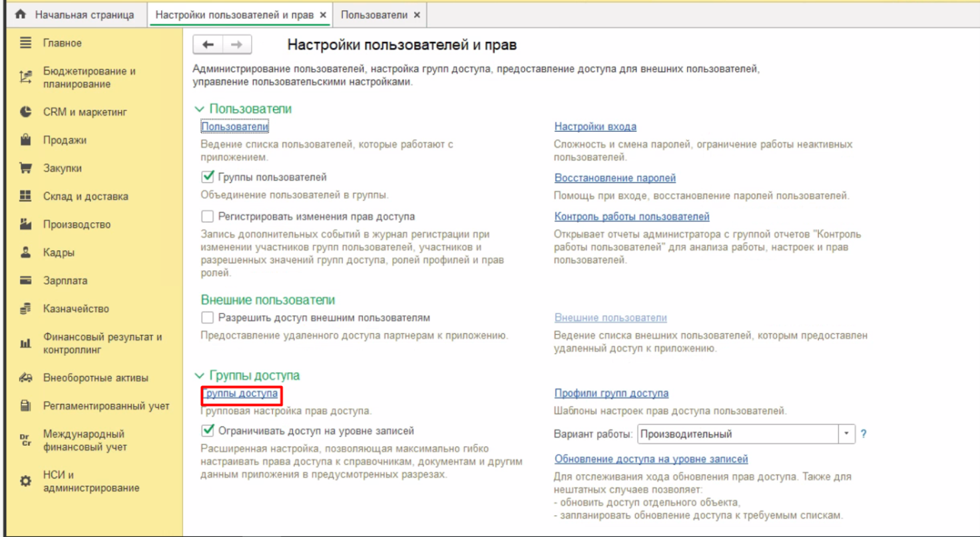Collapse the Группы доступа section chevron

tap(198, 376)
